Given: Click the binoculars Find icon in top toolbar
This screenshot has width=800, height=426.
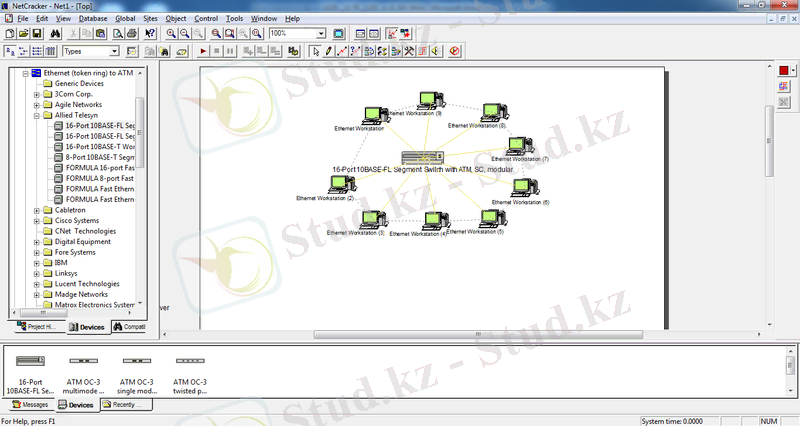Looking at the screenshot, I should [56, 34].
